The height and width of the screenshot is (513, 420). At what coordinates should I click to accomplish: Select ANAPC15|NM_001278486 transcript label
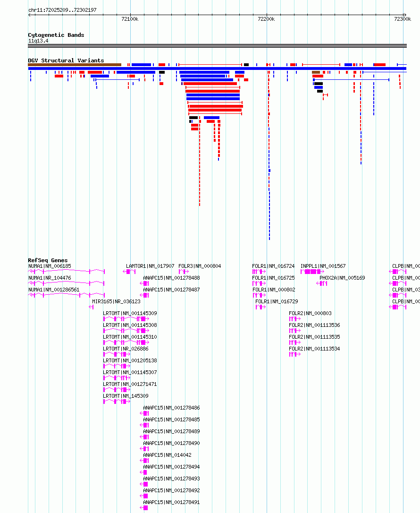172,408
